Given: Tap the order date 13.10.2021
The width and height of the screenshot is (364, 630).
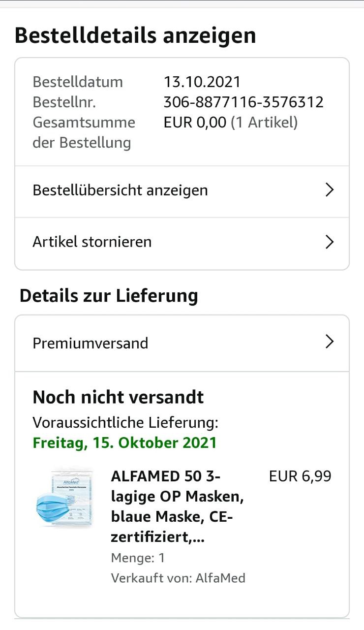Looking at the screenshot, I should [x=202, y=82].
